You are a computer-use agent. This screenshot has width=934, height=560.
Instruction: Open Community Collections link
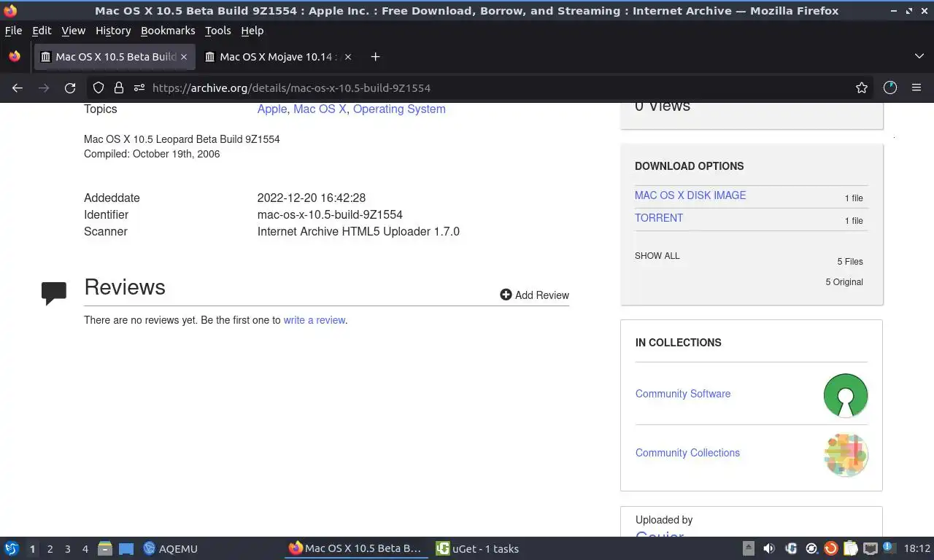click(x=687, y=453)
